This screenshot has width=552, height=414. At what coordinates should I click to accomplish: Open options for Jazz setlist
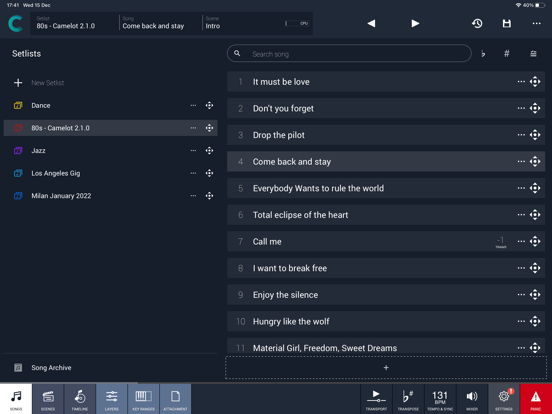(x=193, y=151)
